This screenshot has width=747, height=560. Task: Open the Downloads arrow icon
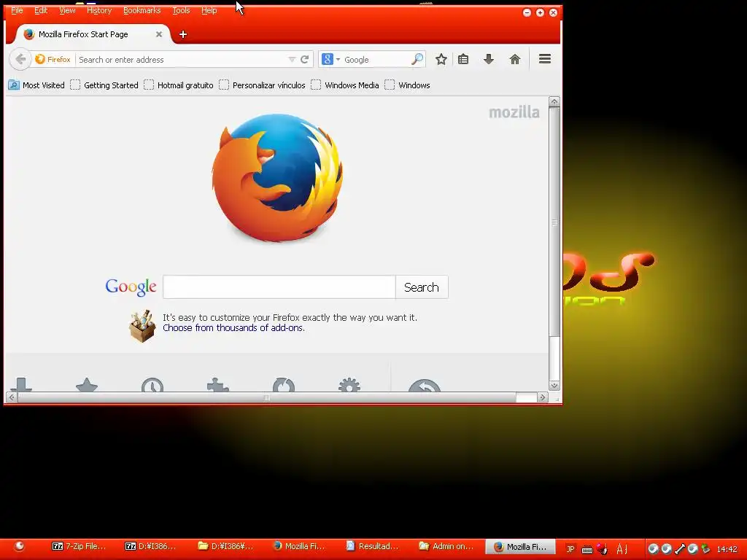click(x=489, y=59)
